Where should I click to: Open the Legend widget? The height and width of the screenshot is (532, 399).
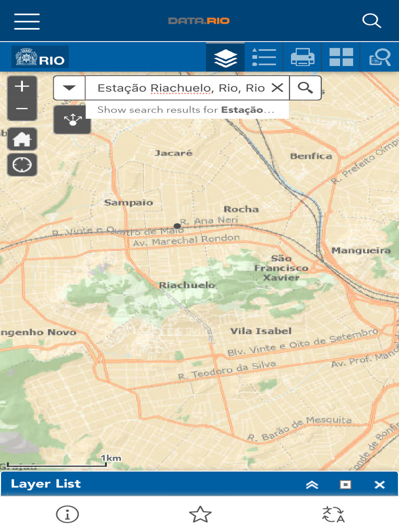coord(263,57)
